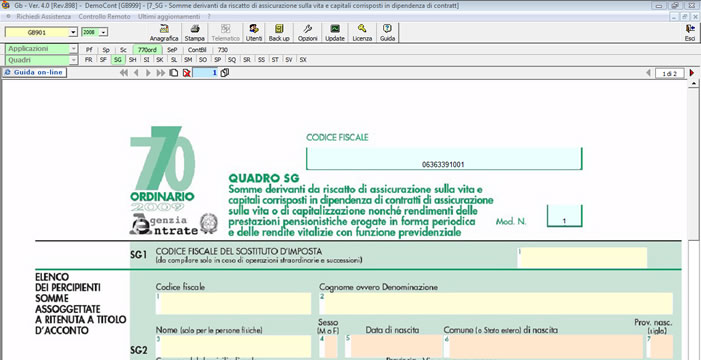701x360 pixels.
Task: Open the Richiedi Assistenza menu
Action: click(x=43, y=17)
